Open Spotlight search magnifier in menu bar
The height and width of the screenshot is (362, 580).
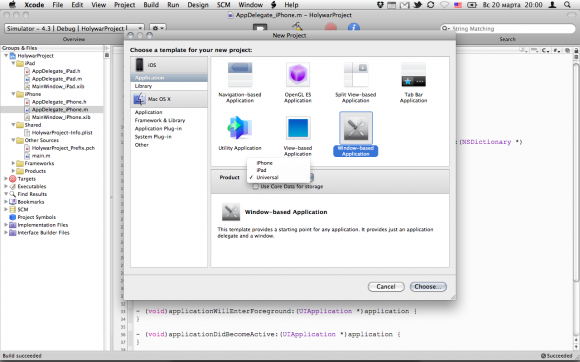(x=567, y=5)
